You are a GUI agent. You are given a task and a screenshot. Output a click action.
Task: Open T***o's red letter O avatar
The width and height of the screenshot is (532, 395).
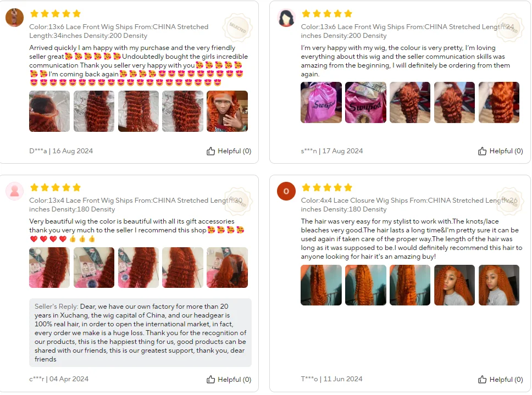286,191
